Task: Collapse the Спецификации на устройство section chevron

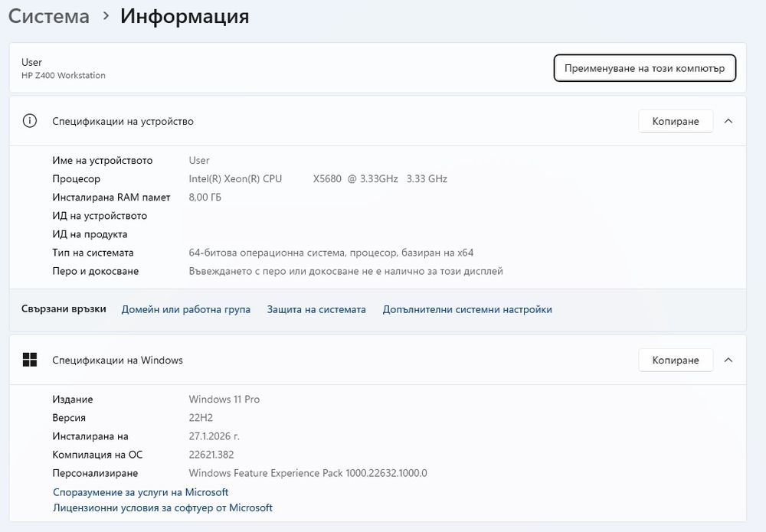Action: 728,121
